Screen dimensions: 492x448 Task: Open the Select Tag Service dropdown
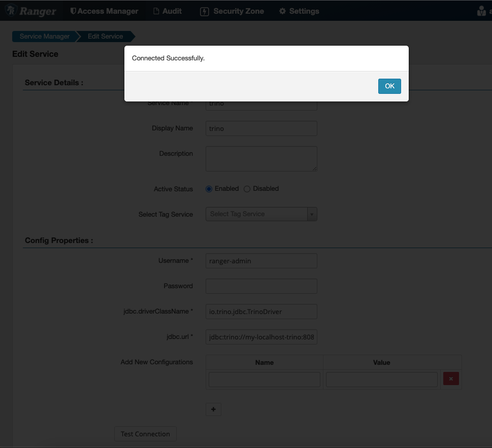(x=261, y=214)
